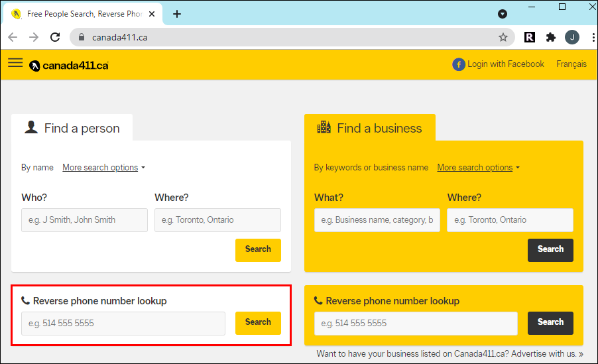Click Search button in Find a business

click(550, 250)
